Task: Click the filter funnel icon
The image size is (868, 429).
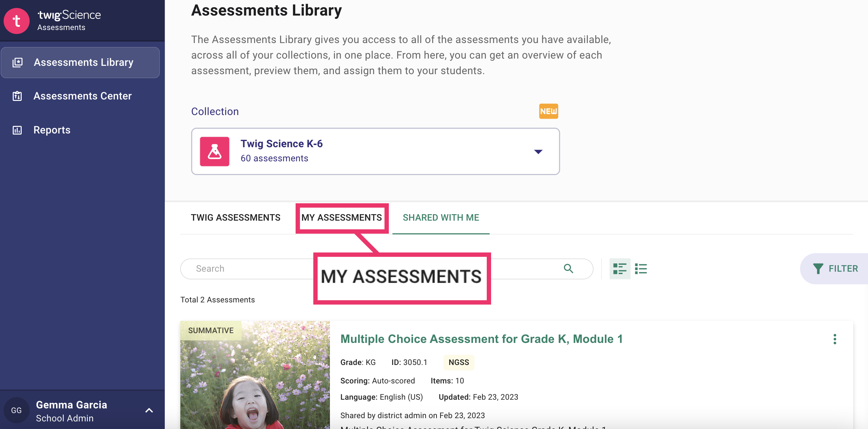Action: point(818,269)
